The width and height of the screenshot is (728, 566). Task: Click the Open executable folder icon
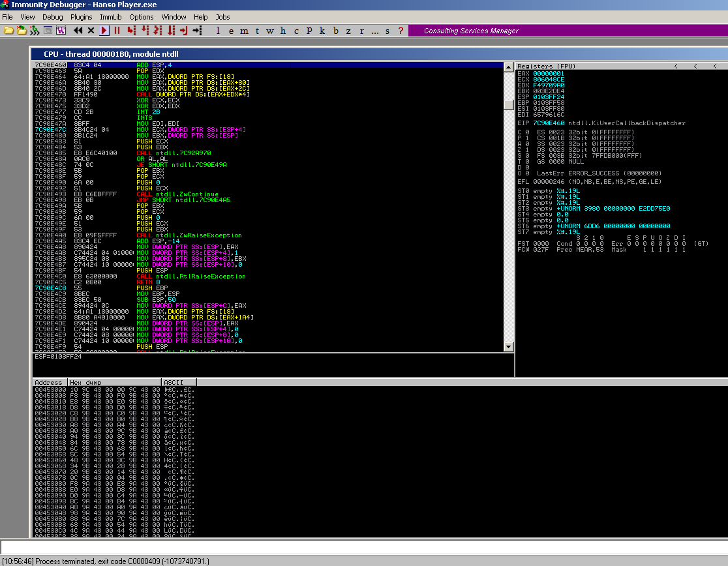pyautogui.click(x=9, y=31)
